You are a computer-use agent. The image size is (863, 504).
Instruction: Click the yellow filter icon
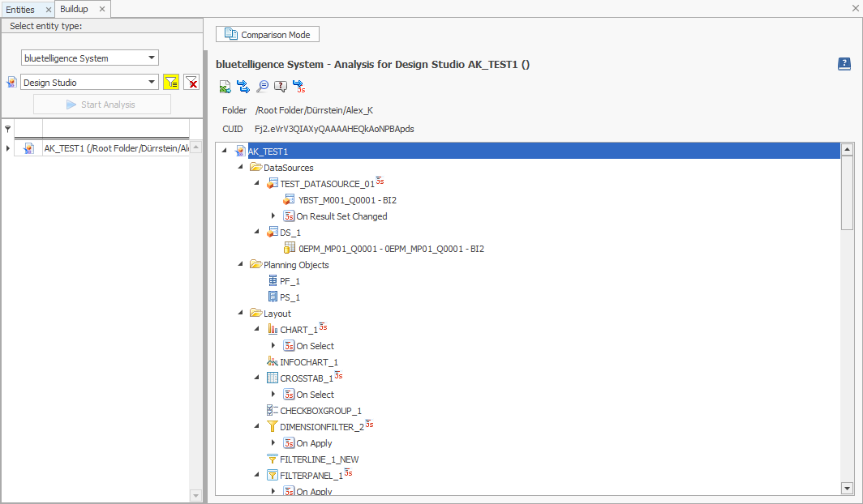pyautogui.click(x=171, y=82)
